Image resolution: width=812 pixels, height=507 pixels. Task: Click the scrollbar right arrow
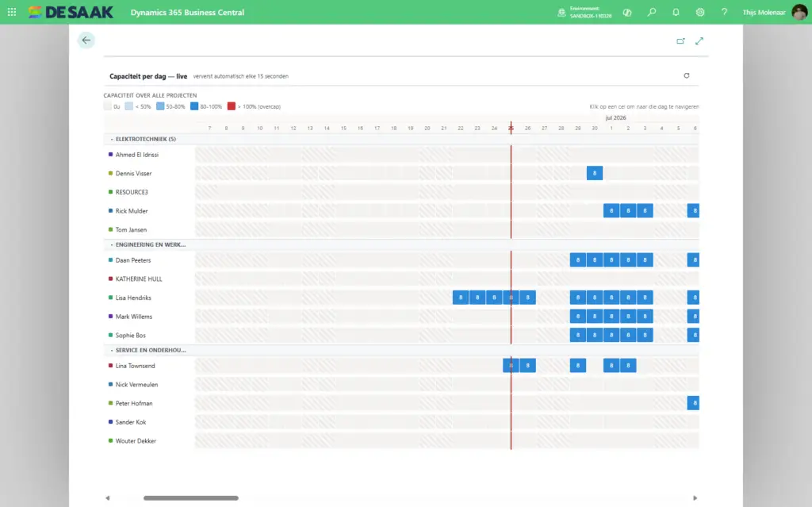[x=695, y=498]
